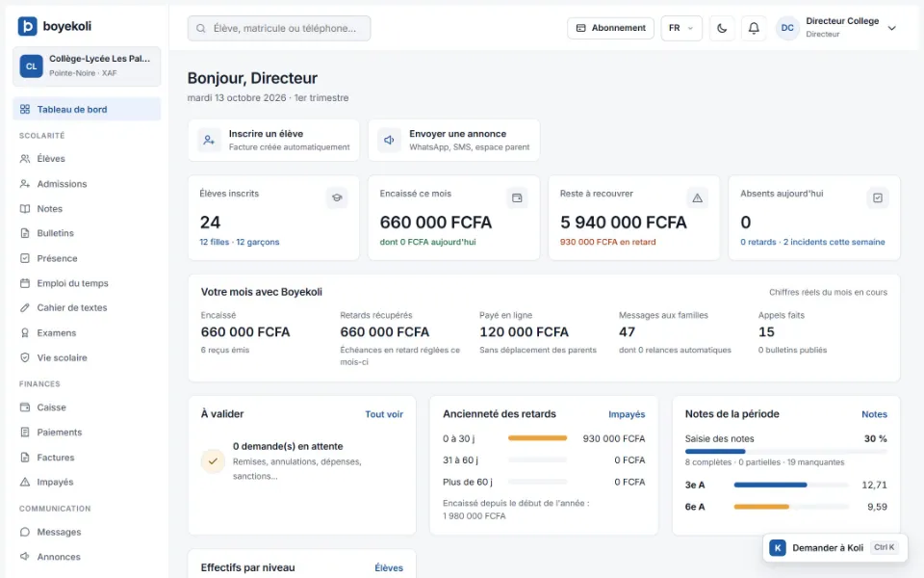This screenshot has width=924, height=578.
Task: Click the CL school badge icon
Action: [31, 66]
